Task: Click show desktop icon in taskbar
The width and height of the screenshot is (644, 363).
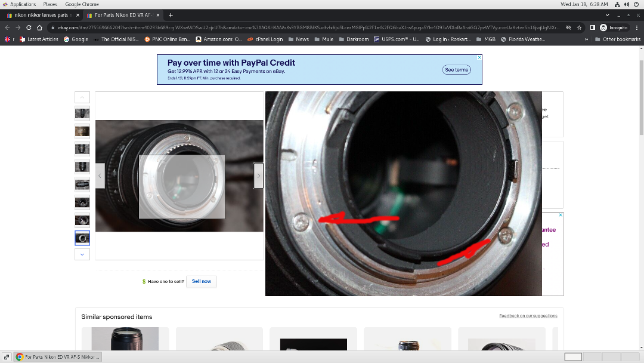Action: pos(6,357)
